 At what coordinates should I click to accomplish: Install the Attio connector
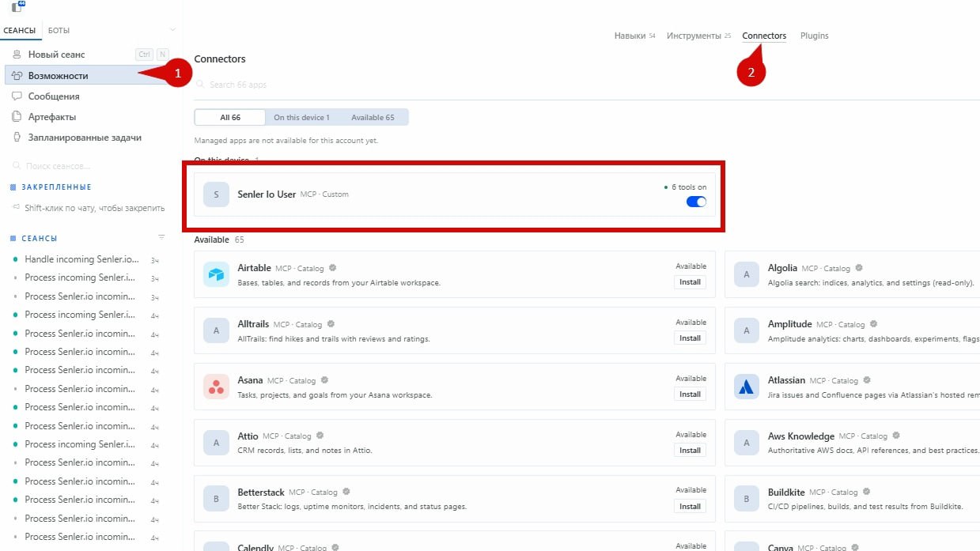point(691,451)
